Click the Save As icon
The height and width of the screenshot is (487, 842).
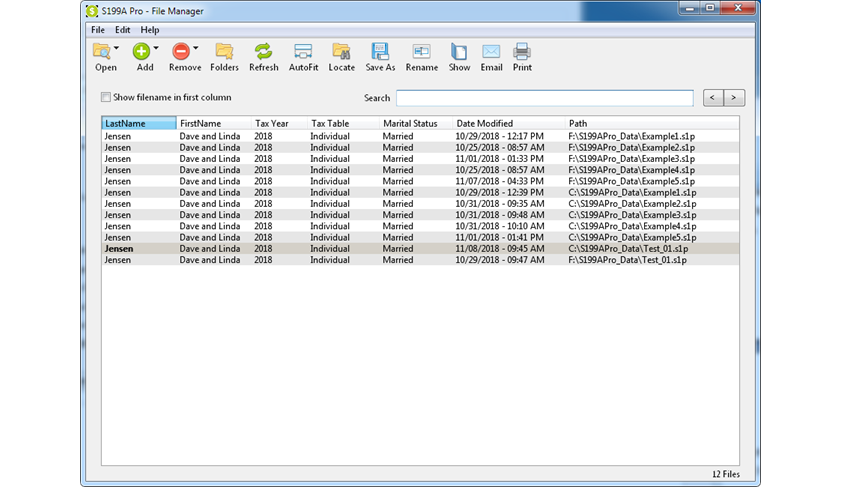[x=380, y=52]
